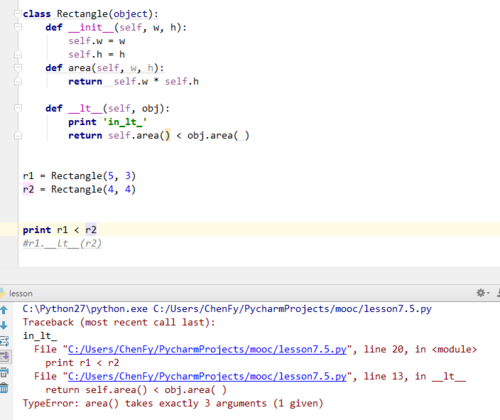The height and width of the screenshot is (420, 500).
Task: Select the lesson run tab
Action: click(21, 294)
